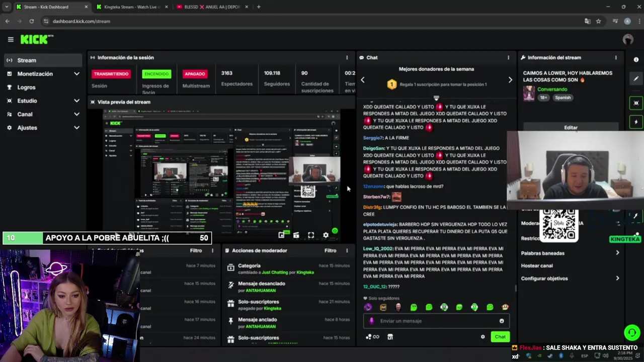Open options menu of activity feed panel
The image size is (644, 362).
pos(212,250)
